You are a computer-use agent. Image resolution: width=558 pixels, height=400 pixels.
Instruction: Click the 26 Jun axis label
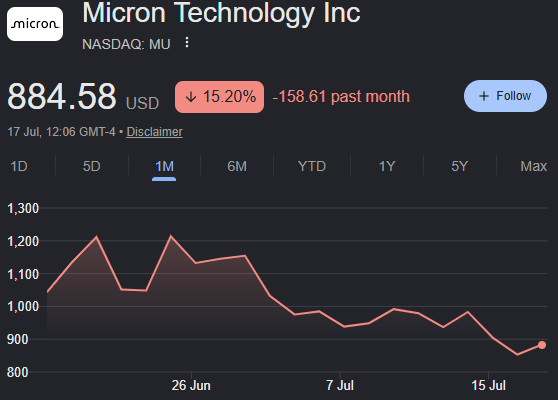pyautogui.click(x=191, y=385)
